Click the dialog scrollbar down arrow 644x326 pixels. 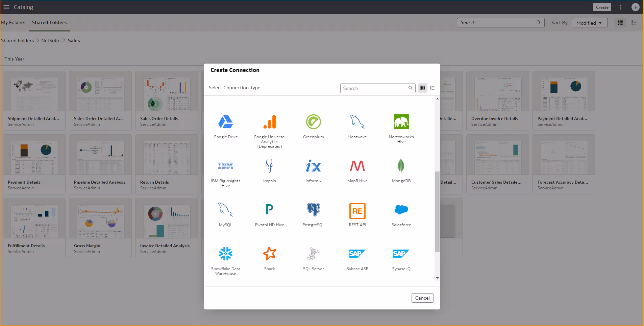pyautogui.click(x=437, y=278)
